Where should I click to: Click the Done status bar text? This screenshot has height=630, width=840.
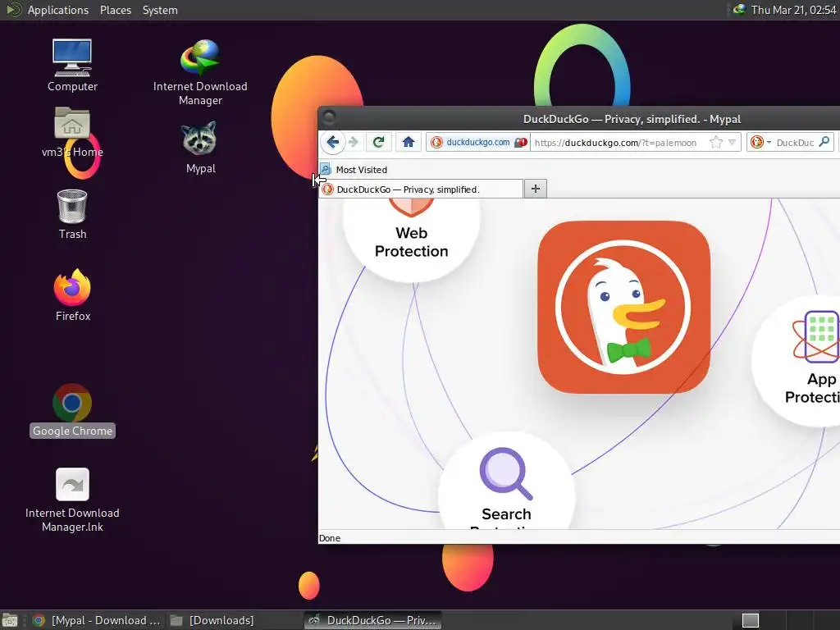click(330, 538)
